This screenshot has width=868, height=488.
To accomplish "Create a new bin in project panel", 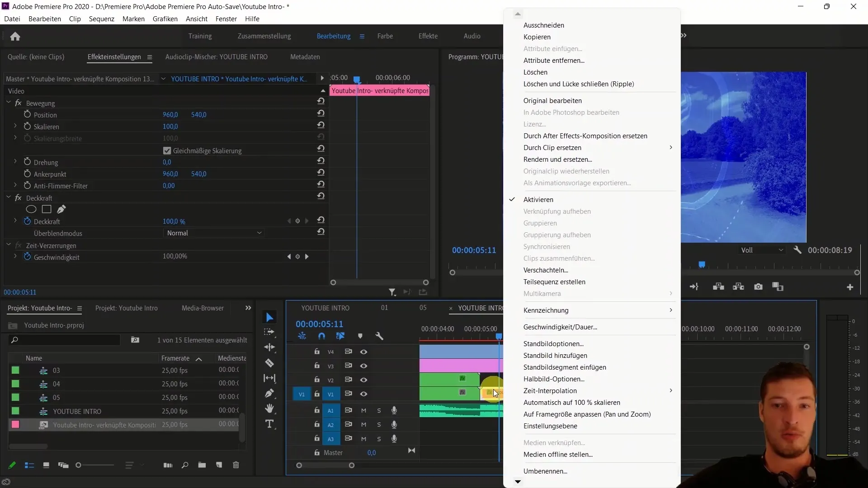I will pyautogui.click(x=202, y=465).
